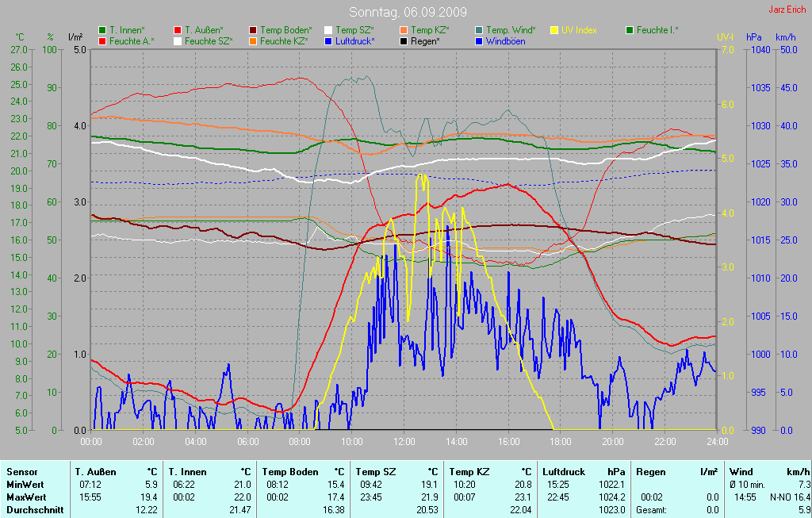The image size is (812, 518).
Task: Select the UV Index legend label
Action: tap(579, 31)
